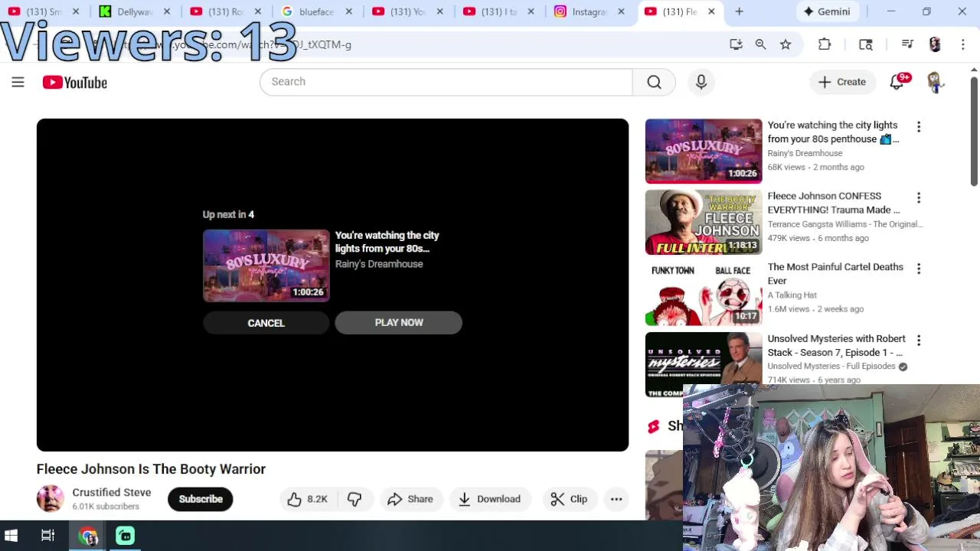Open Unsolved Mysteries thumbnail
Image resolution: width=980 pixels, height=551 pixels.
(x=704, y=364)
